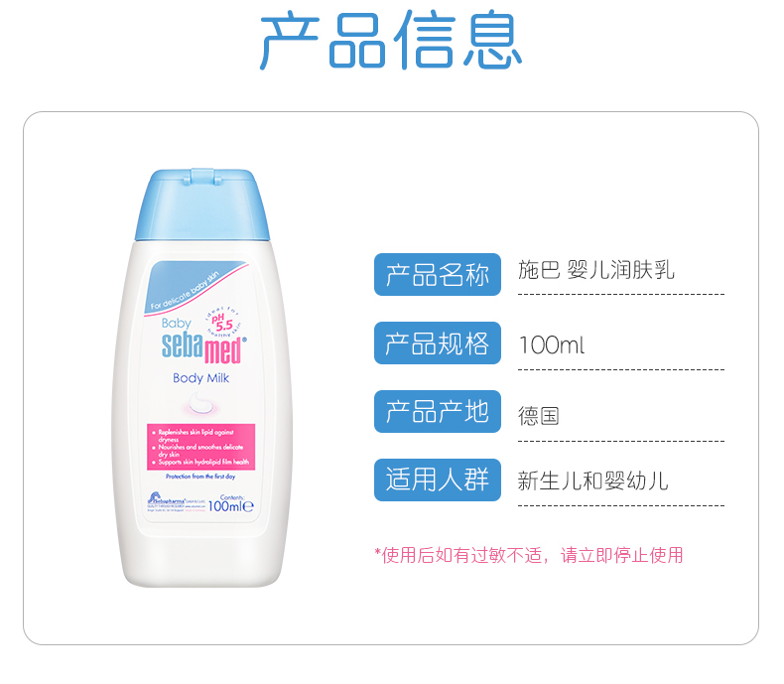Image resolution: width=784 pixels, height=684 pixels.
Task: Click the blue bottle cap
Action: [202, 205]
